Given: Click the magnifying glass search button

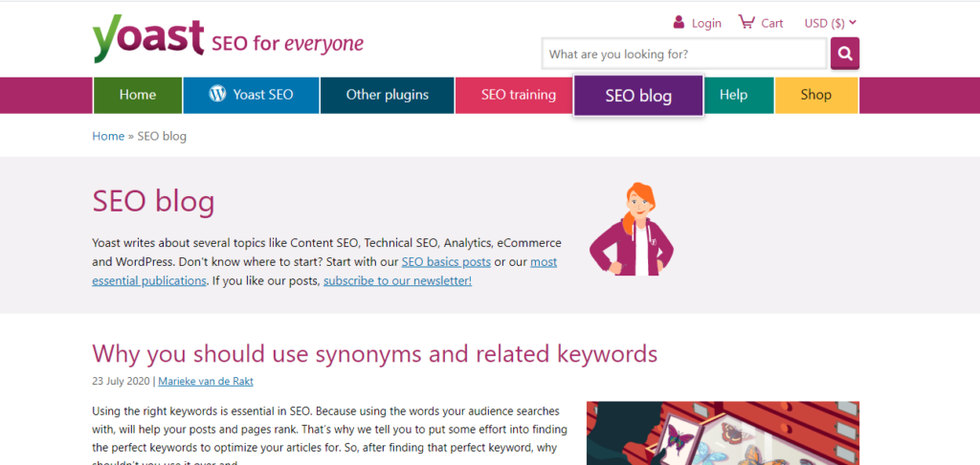Looking at the screenshot, I should coord(844,54).
